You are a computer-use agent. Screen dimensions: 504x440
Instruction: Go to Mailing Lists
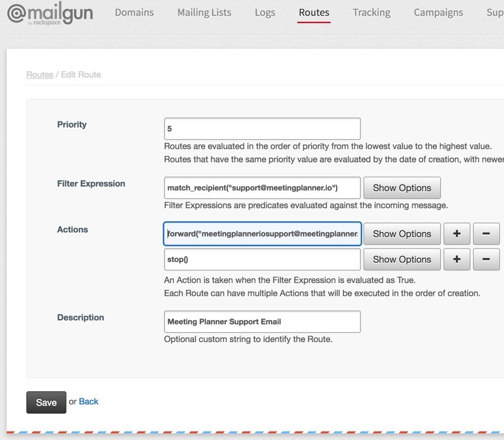[x=204, y=12]
